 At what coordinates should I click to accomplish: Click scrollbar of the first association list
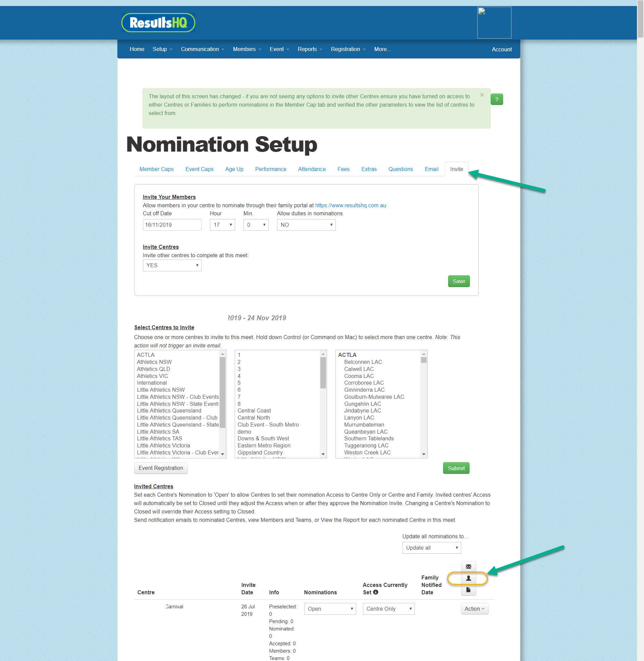pos(223,392)
